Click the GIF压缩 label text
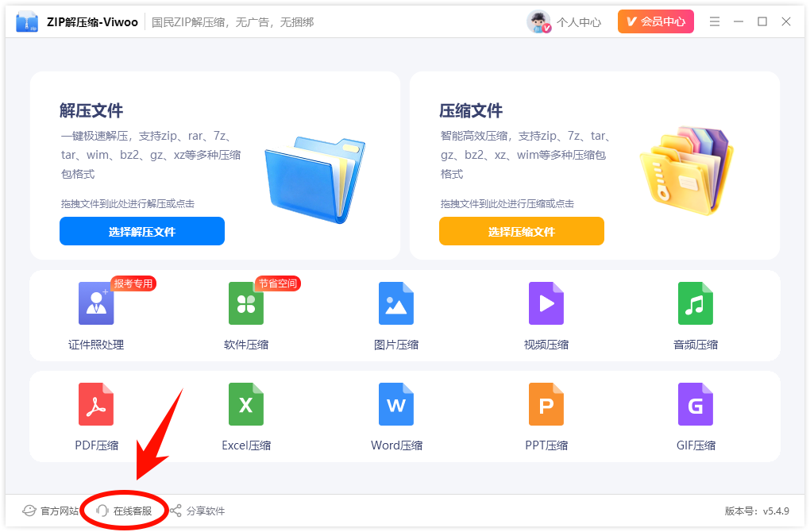The image size is (810, 532). pyautogui.click(x=696, y=445)
